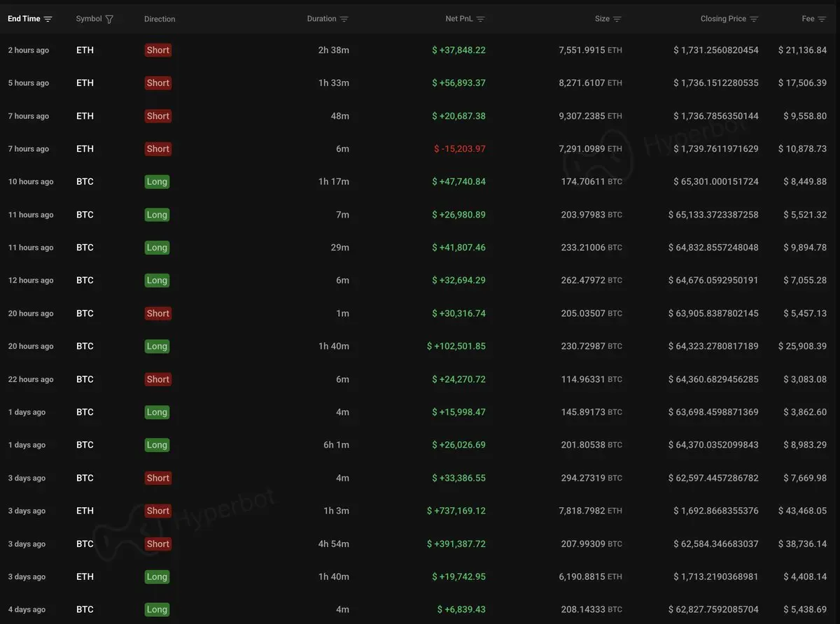Click the Duration header label
This screenshot has height=624, width=840.
(x=321, y=19)
